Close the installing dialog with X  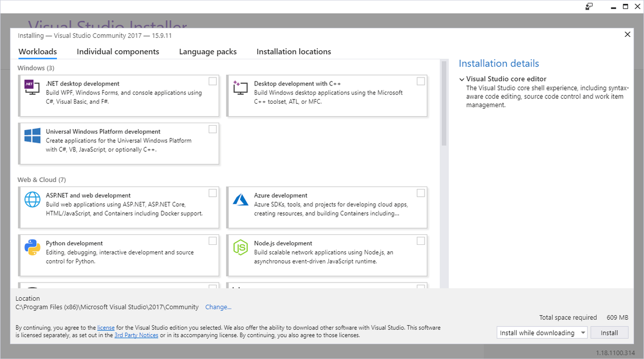click(627, 35)
